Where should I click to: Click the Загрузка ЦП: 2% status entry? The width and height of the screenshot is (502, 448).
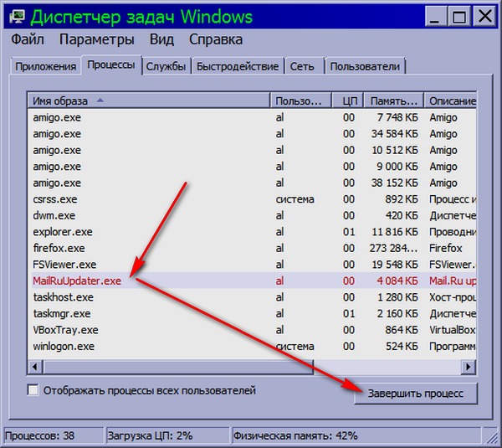pyautogui.click(x=168, y=435)
